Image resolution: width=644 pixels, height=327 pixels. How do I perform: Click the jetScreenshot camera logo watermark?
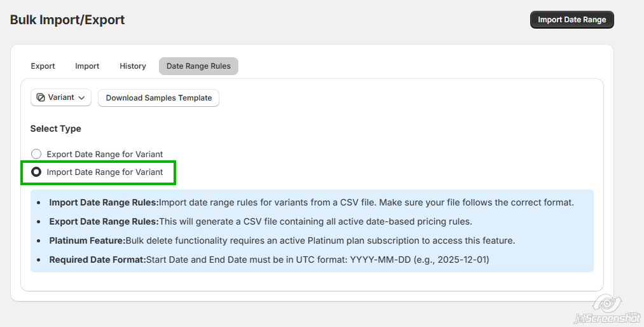608,302
